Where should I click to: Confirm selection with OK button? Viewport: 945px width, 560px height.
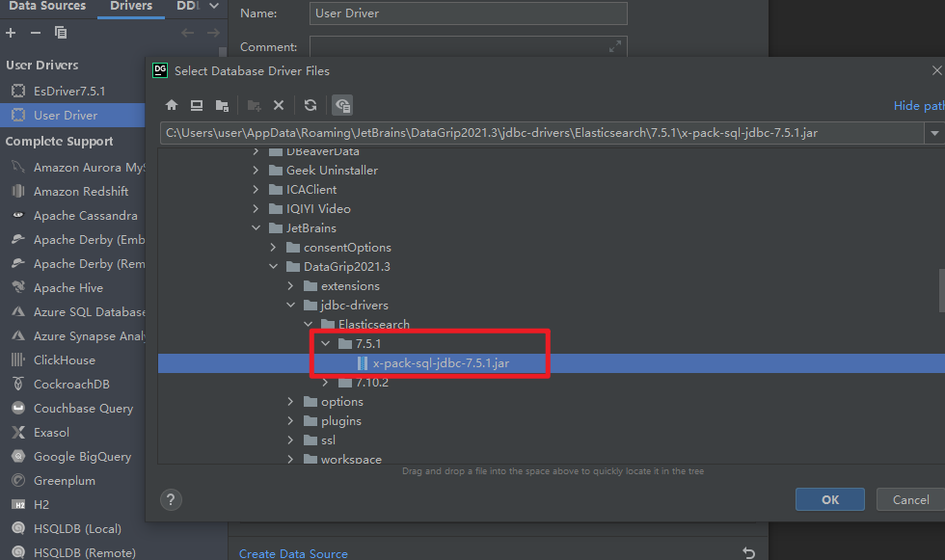tap(830, 500)
